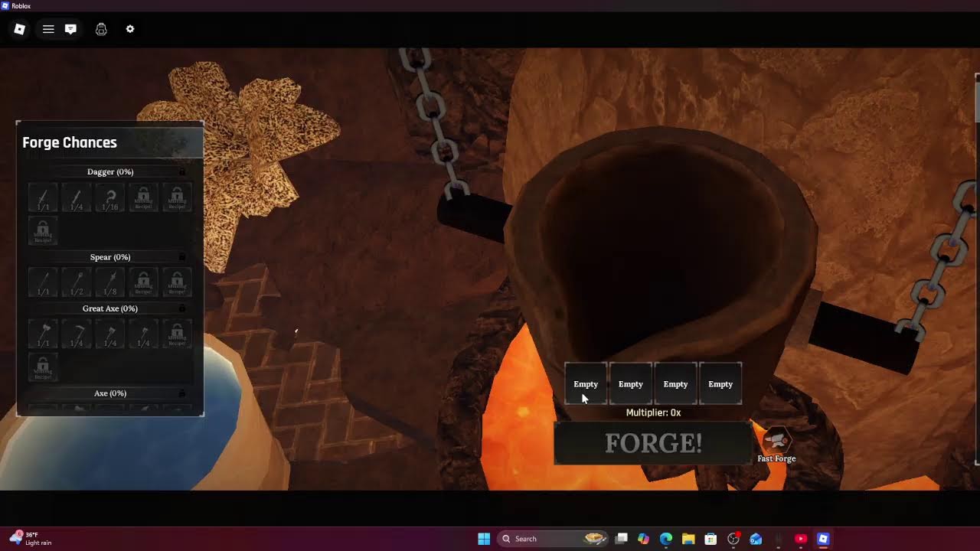Select the last Empty ore slot
The image size is (980, 551).
720,384
